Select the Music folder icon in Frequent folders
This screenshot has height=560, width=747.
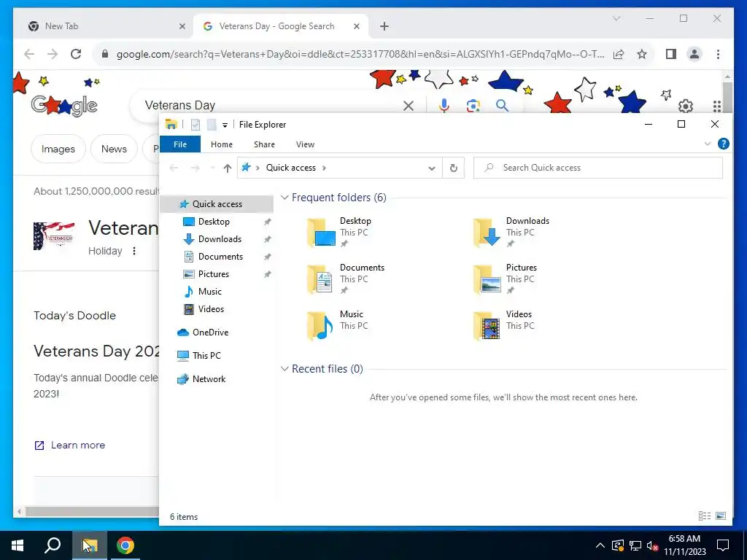[x=321, y=326]
